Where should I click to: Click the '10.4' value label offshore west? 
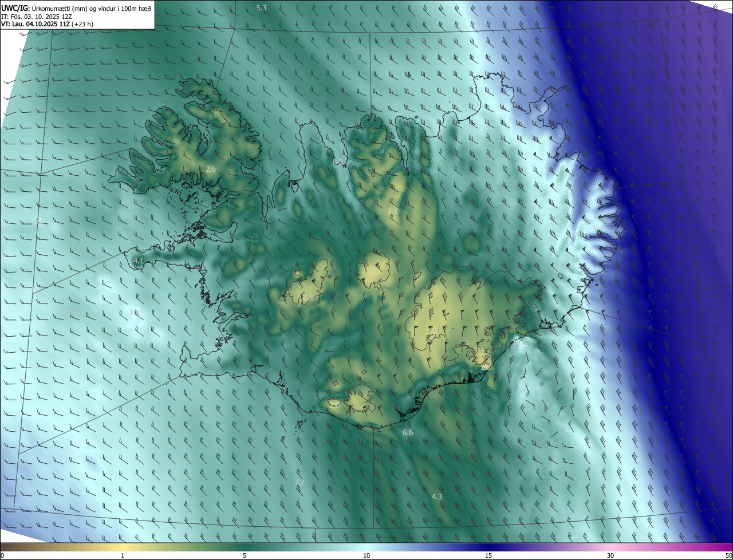pos(137,312)
